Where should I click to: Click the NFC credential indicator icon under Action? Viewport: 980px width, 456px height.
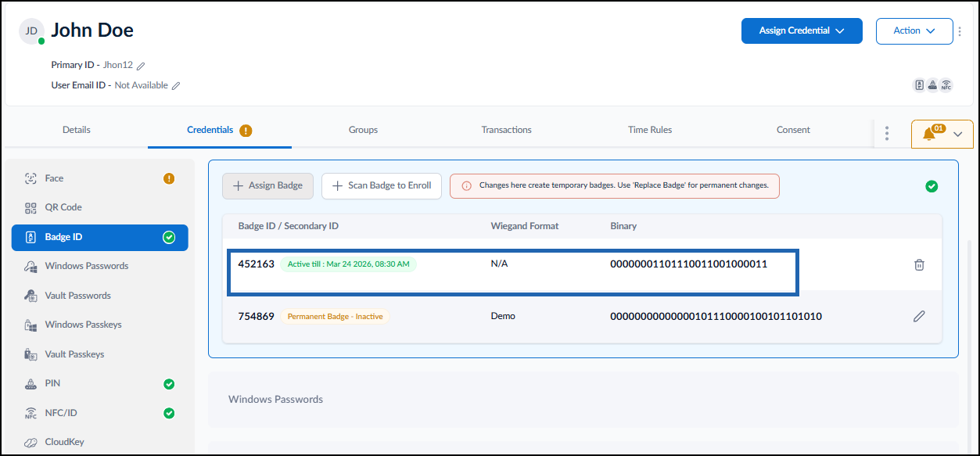pos(946,86)
